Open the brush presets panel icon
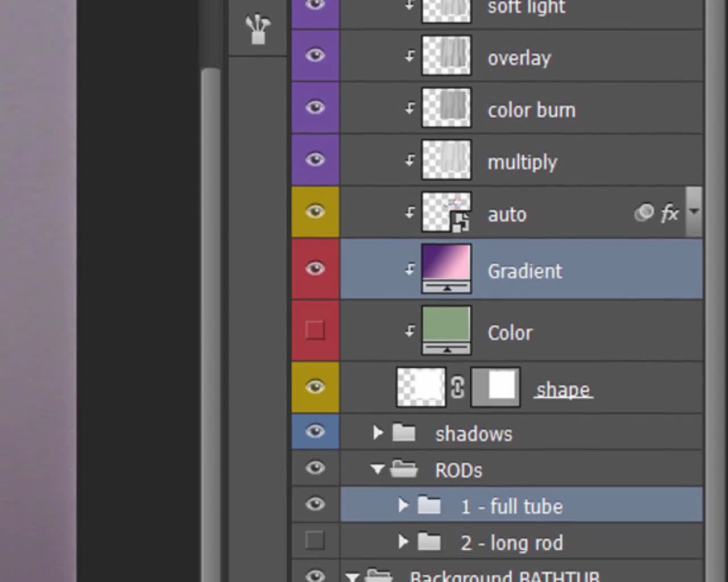This screenshot has height=582, width=728. [x=258, y=30]
